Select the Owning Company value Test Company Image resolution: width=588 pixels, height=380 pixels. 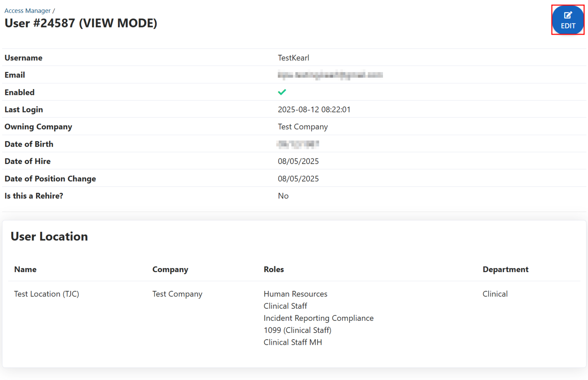(302, 127)
